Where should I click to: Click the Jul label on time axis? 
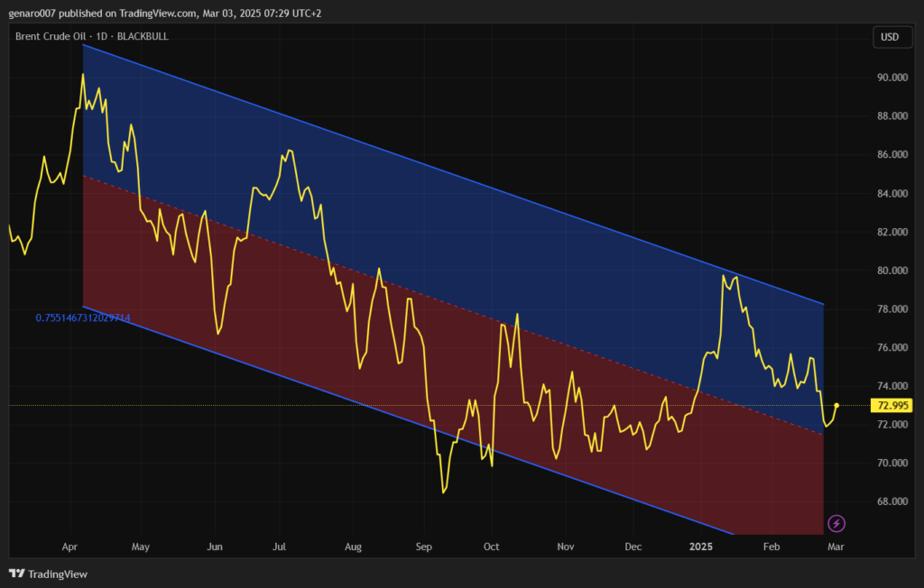[x=280, y=547]
